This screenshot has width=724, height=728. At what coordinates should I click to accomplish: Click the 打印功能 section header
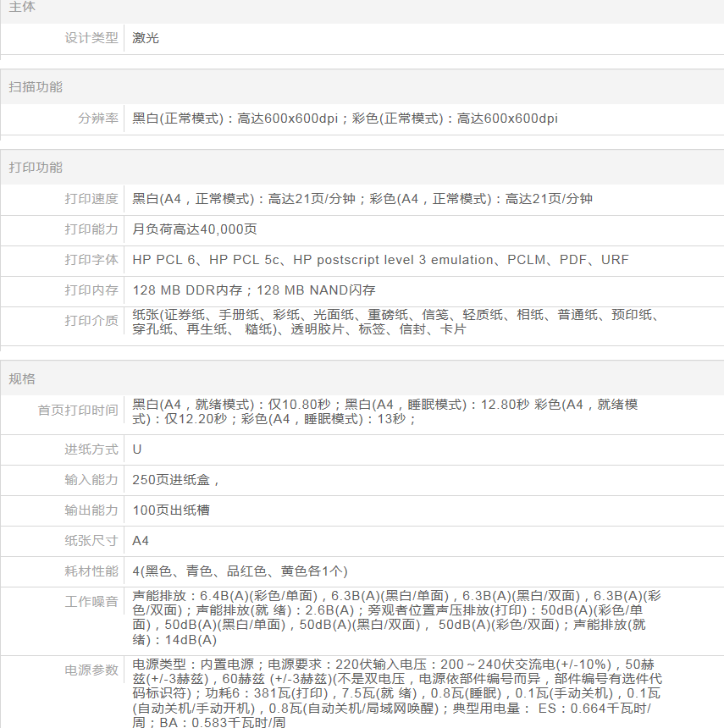(x=36, y=168)
